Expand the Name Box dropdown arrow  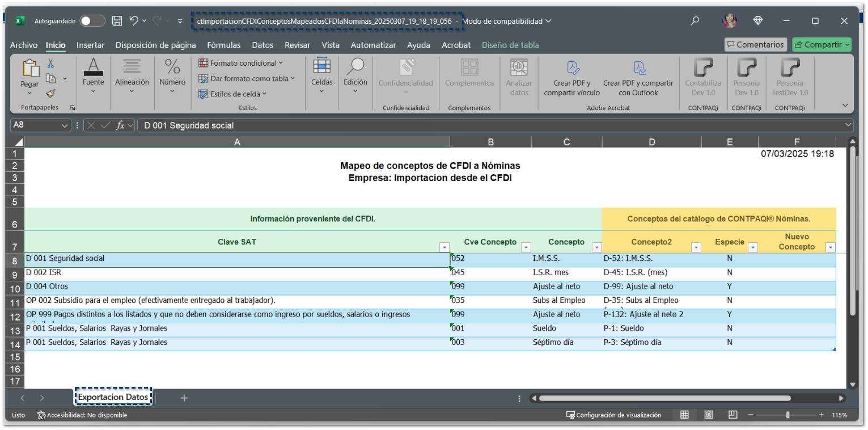[x=65, y=125]
